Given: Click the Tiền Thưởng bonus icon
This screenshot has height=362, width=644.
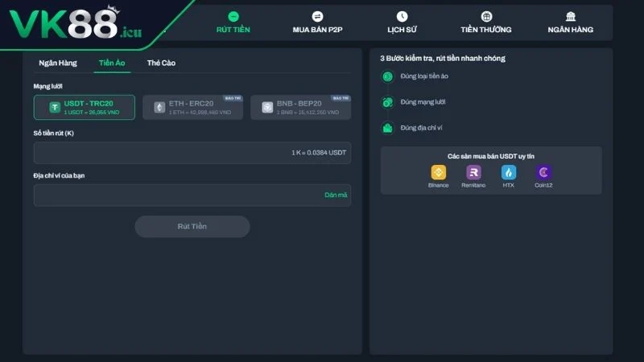Looking at the screenshot, I should pyautogui.click(x=486, y=16).
